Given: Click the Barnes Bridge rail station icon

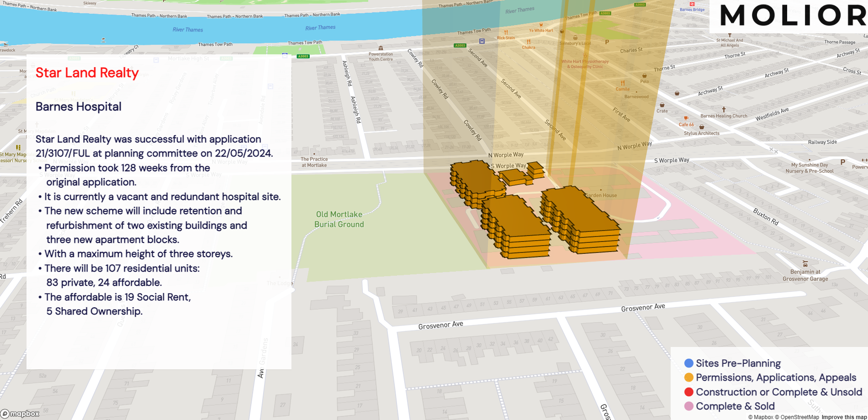Looking at the screenshot, I should point(692,4).
